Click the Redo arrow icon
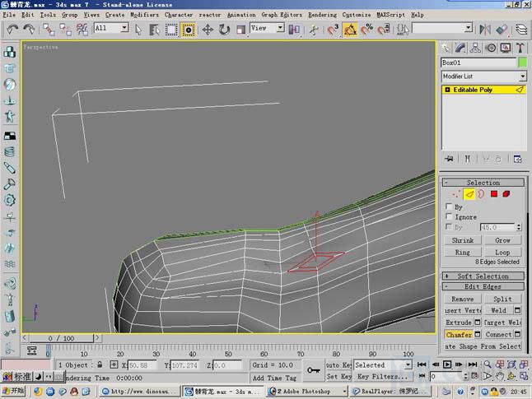This screenshot has width=532, height=399. pos(29,30)
